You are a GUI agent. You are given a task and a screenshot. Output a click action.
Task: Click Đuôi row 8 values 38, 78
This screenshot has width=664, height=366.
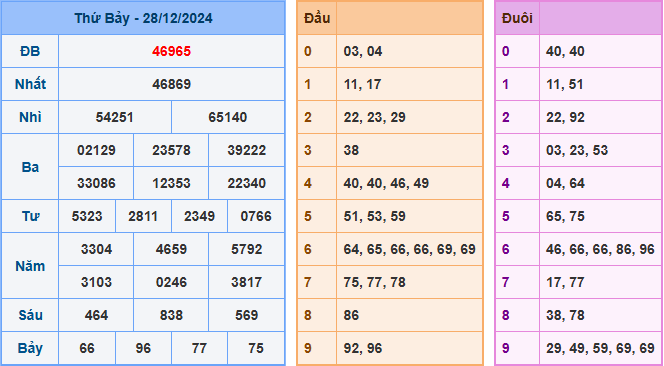[565, 315]
